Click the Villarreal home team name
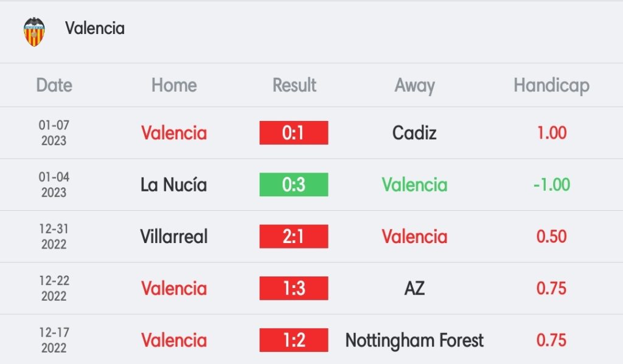Viewport: 623px width, 364px height. (x=174, y=236)
